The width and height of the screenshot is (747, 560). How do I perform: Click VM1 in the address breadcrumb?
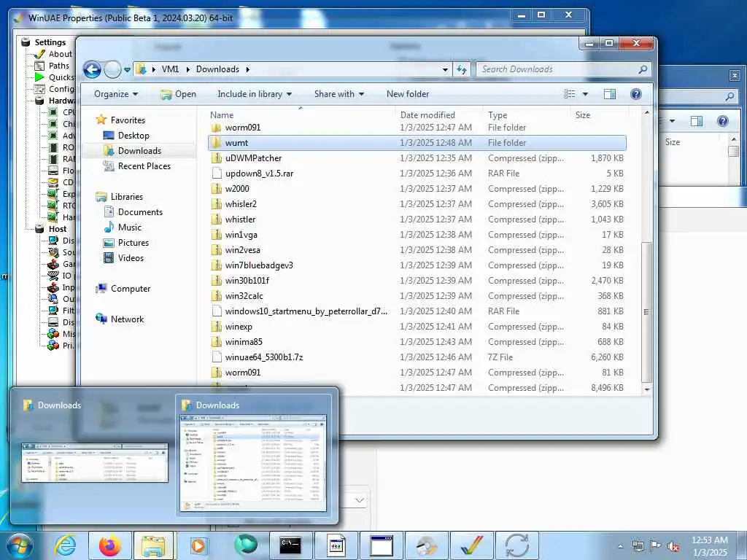coord(170,69)
